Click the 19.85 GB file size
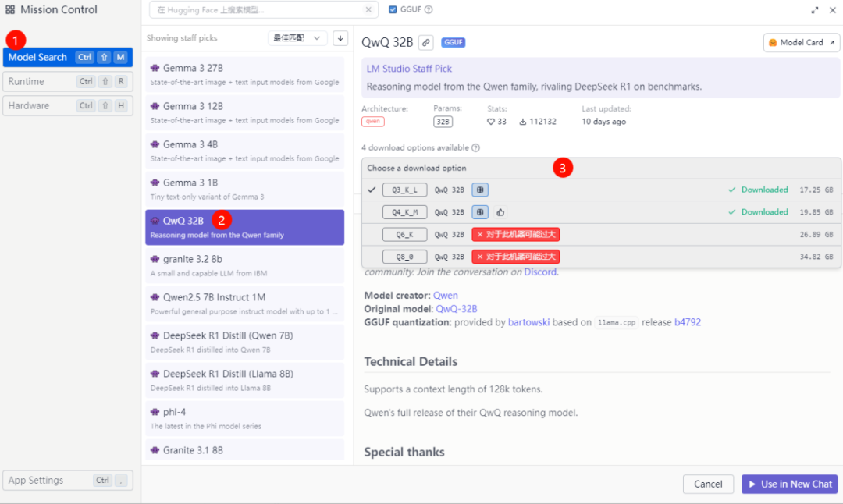 coord(816,212)
